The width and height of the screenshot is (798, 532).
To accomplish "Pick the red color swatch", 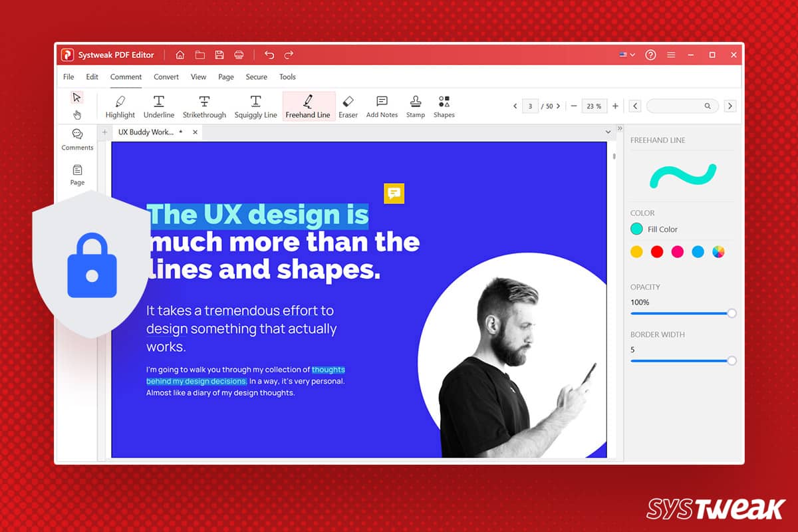I will pyautogui.click(x=657, y=251).
